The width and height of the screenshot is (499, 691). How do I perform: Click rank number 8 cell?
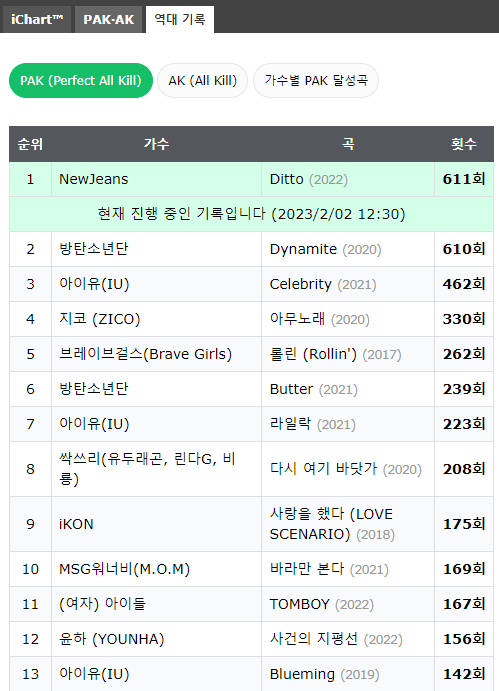[x=30, y=469]
